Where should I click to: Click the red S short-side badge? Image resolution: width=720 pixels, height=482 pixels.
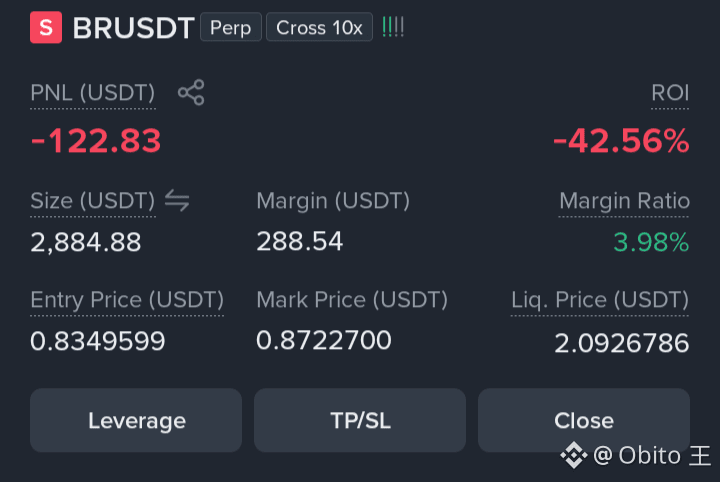click(46, 28)
